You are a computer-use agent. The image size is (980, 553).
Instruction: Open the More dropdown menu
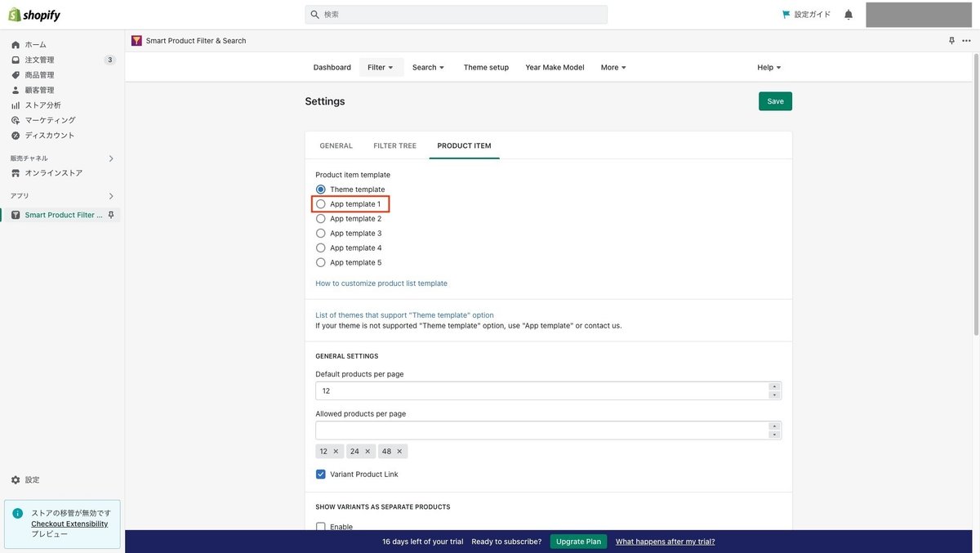coord(614,68)
